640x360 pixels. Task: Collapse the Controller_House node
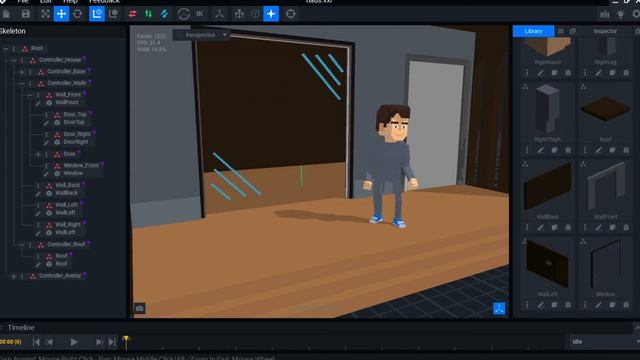point(13,60)
